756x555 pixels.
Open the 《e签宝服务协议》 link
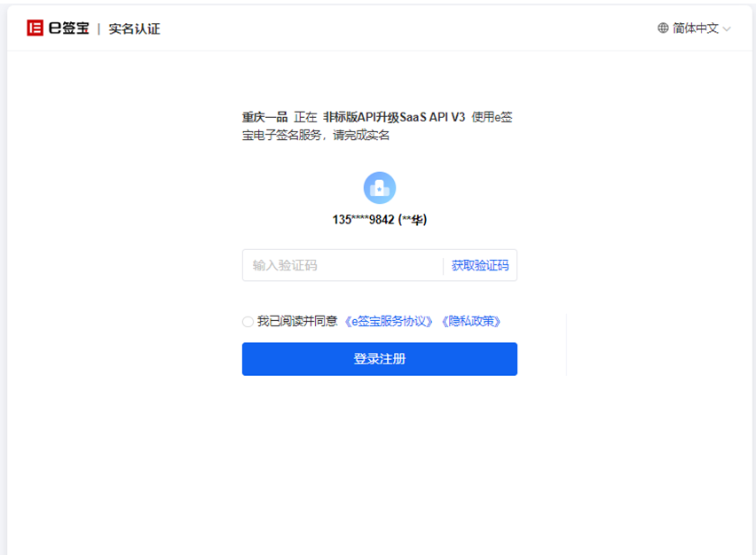coord(389,321)
